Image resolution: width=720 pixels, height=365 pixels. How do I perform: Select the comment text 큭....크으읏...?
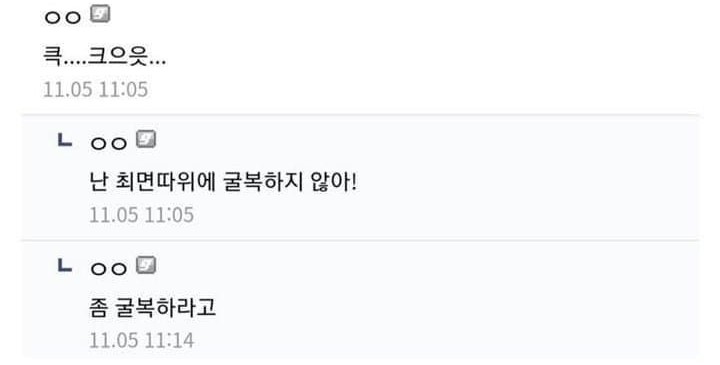[x=104, y=57]
